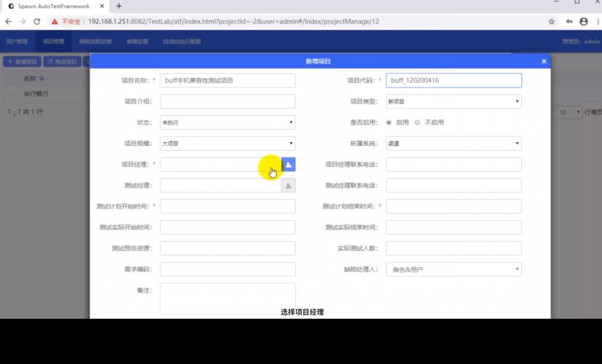Viewport: 602px width, 364px height.
Task: Close the 新增项目 dialog
Action: [543, 61]
